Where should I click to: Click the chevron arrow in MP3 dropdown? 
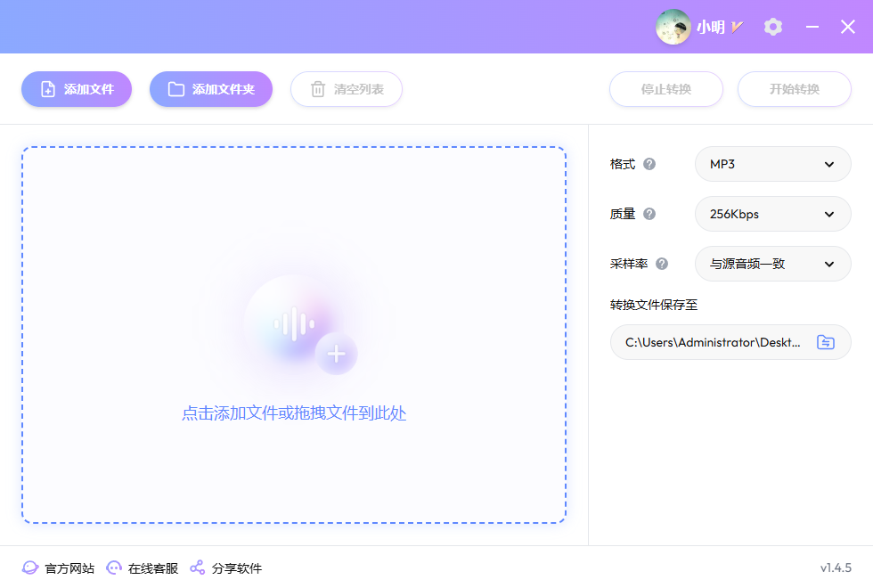coord(829,164)
